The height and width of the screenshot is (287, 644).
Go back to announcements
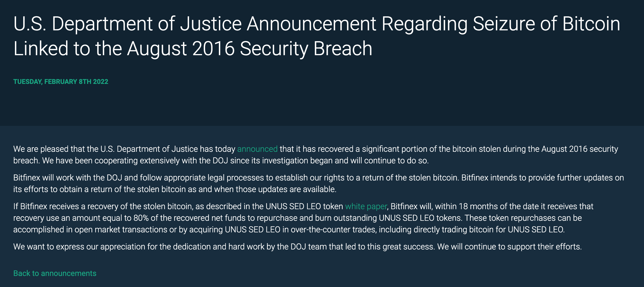coord(55,273)
